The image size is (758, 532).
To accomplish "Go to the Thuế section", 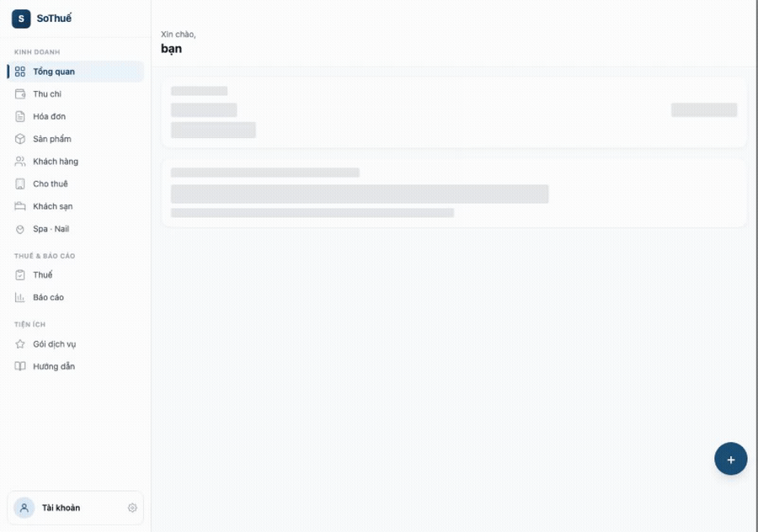I will coord(76,275).
